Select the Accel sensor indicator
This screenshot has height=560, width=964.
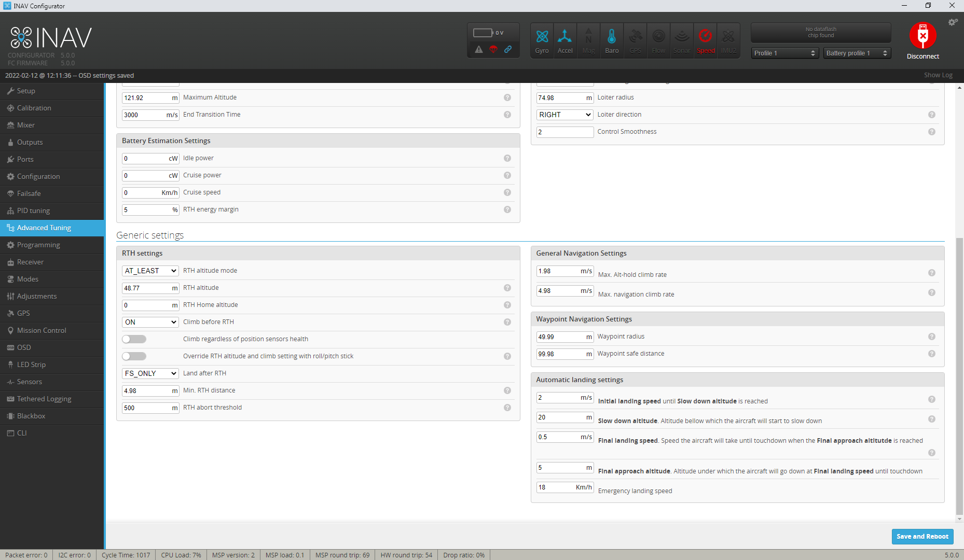(x=565, y=40)
